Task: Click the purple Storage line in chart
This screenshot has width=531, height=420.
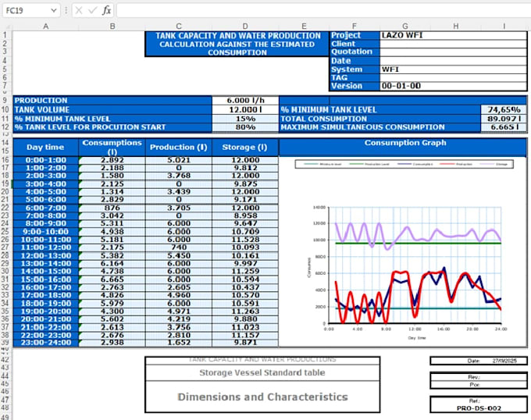Action: 408,229
